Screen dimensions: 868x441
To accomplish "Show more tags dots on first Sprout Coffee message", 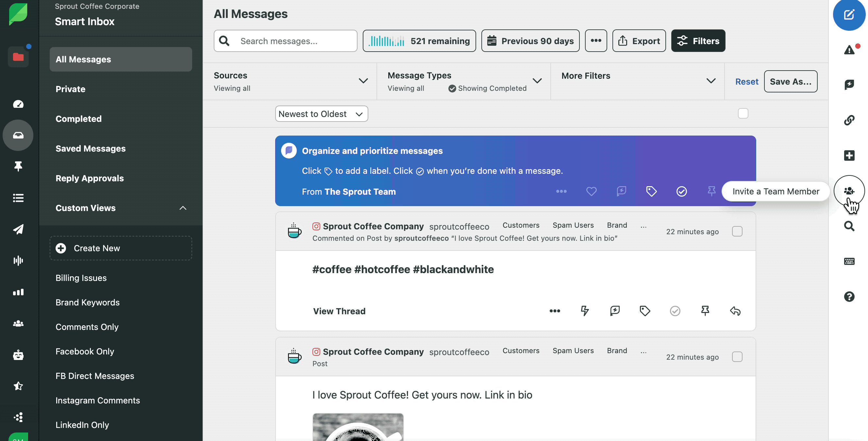I will coord(643,226).
